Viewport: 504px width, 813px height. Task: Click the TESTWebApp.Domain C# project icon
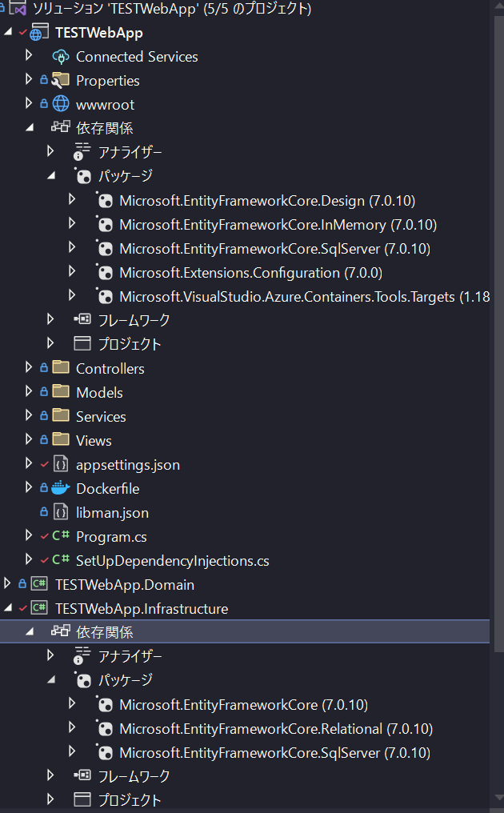tap(39, 584)
